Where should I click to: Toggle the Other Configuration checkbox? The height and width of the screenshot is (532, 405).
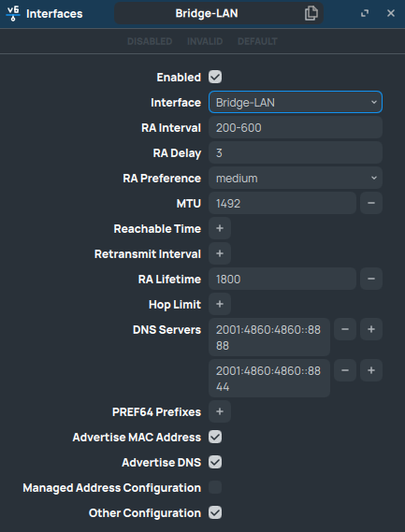pos(215,512)
